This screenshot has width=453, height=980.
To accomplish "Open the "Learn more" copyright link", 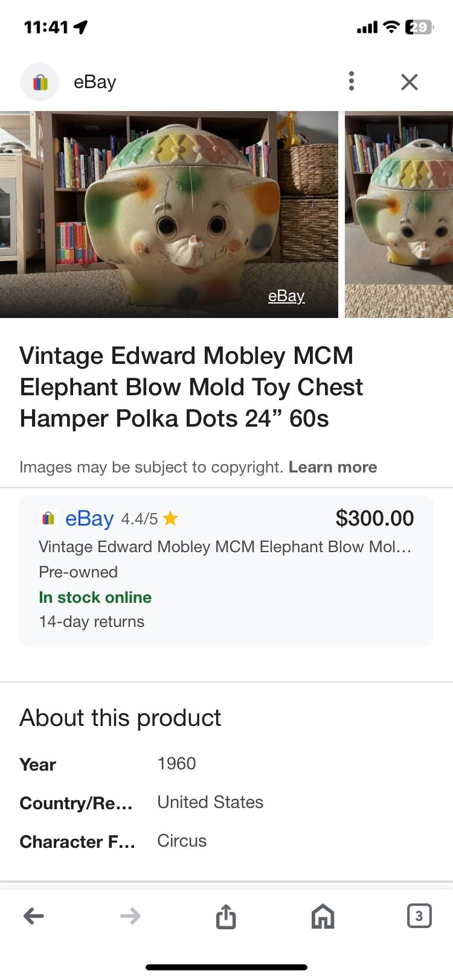I will [332, 467].
